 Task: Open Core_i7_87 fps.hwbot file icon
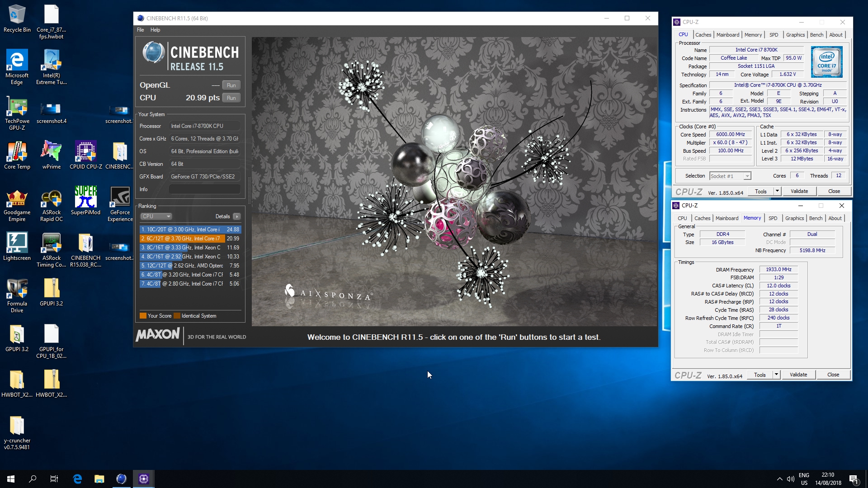51,22
